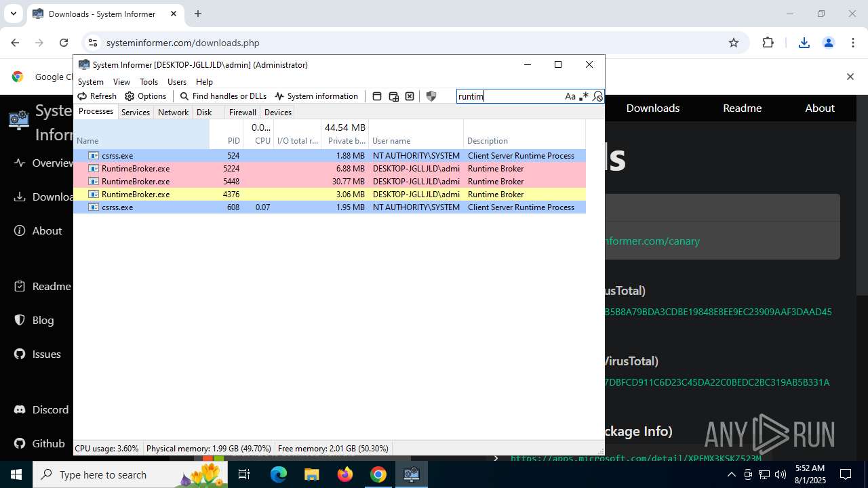This screenshot has height=488, width=868.
Task: Click Free memory status bar entry
Action: click(x=333, y=449)
